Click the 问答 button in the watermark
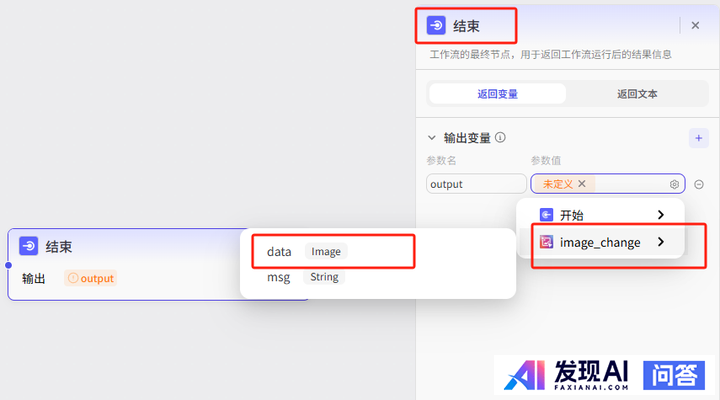The width and height of the screenshot is (720, 400). [x=674, y=374]
